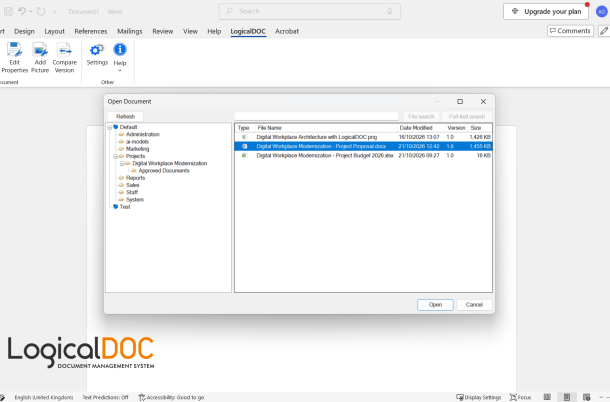Open the Acrobat ribbon tab
The image size is (610, 402).
(x=287, y=31)
